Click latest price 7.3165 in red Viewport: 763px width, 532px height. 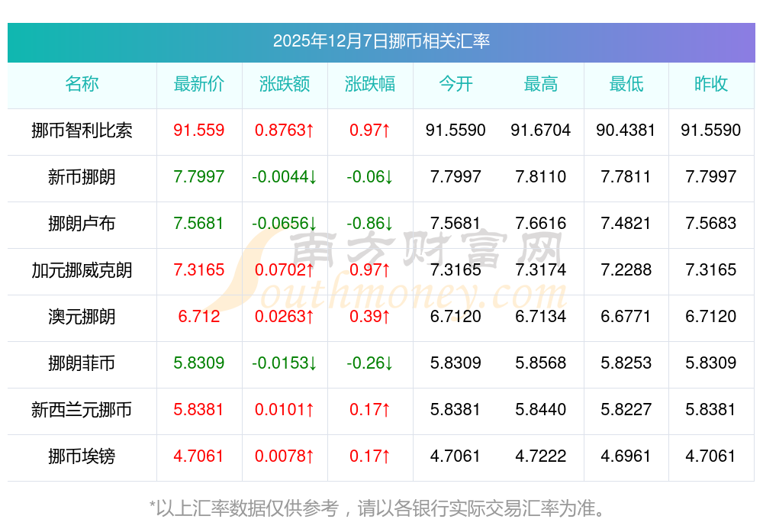(199, 269)
